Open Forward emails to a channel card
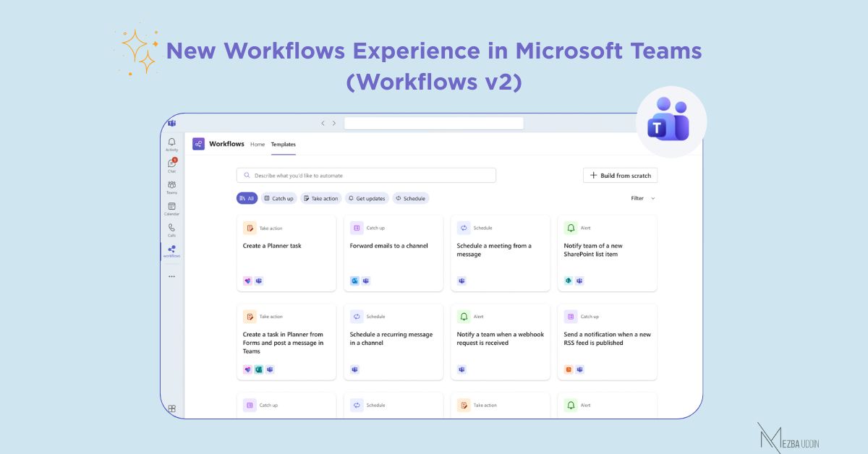Screen dimensions: 868x454 [x=393, y=253]
